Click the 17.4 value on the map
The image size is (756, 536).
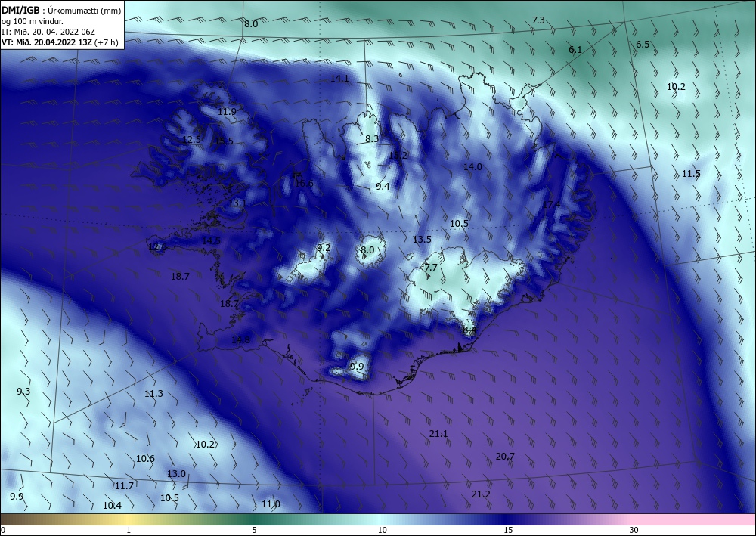coord(551,205)
